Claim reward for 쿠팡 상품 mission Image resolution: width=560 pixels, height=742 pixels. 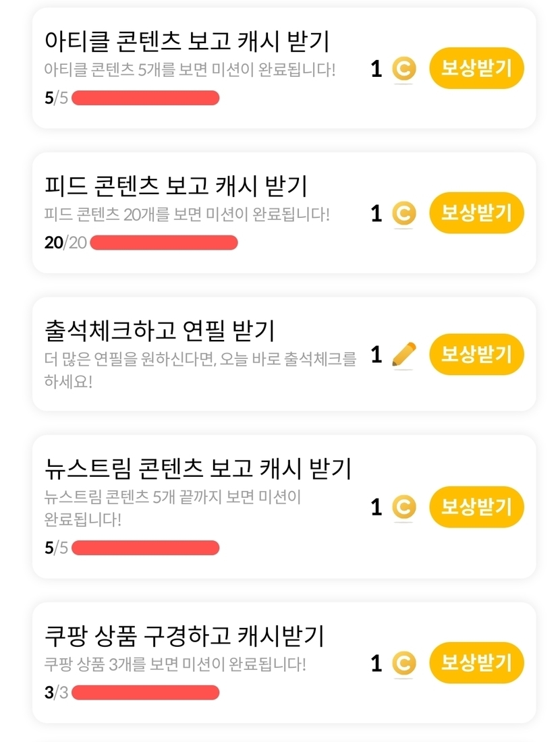coord(476,663)
